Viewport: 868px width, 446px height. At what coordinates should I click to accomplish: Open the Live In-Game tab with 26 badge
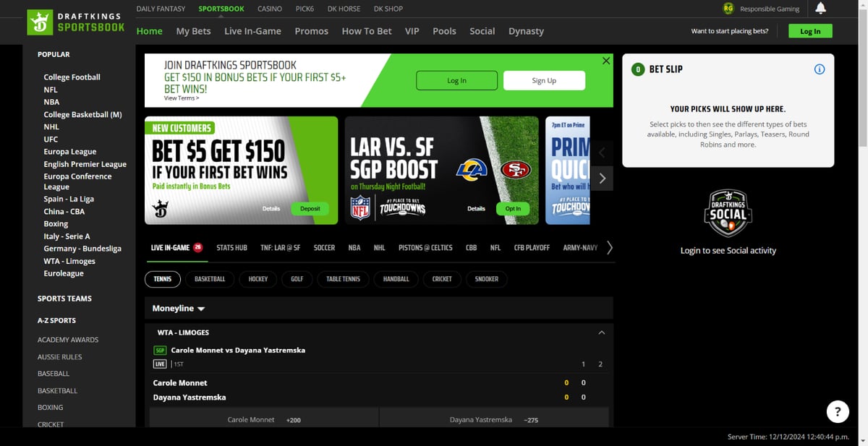176,248
